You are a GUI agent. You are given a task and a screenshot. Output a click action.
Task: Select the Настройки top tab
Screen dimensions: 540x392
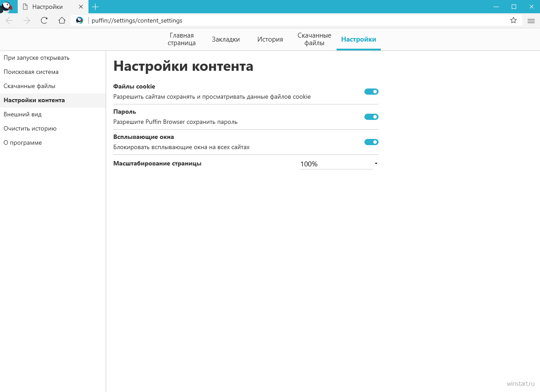359,39
